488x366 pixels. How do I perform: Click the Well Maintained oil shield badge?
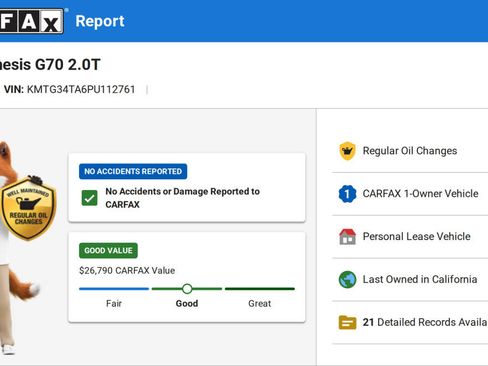point(28,208)
